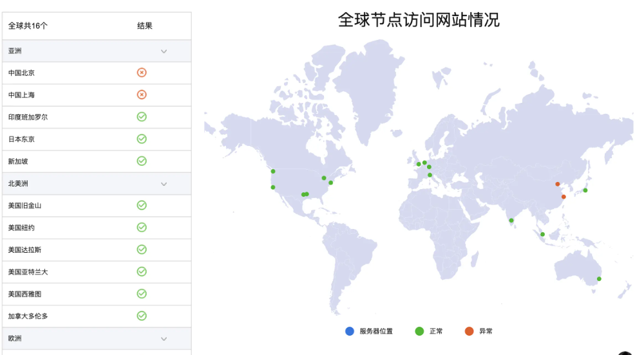Select the 美国旧金山 row label

coord(24,206)
